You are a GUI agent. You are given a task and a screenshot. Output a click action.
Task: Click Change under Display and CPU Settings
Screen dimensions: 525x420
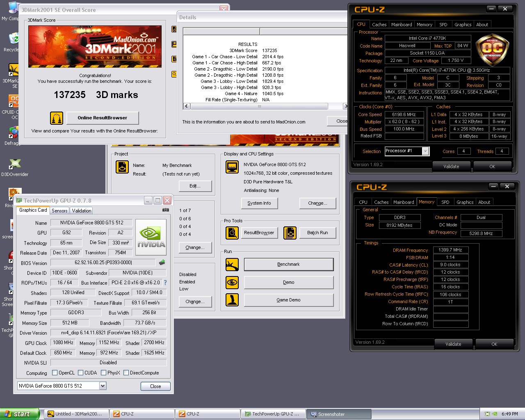[317, 203]
